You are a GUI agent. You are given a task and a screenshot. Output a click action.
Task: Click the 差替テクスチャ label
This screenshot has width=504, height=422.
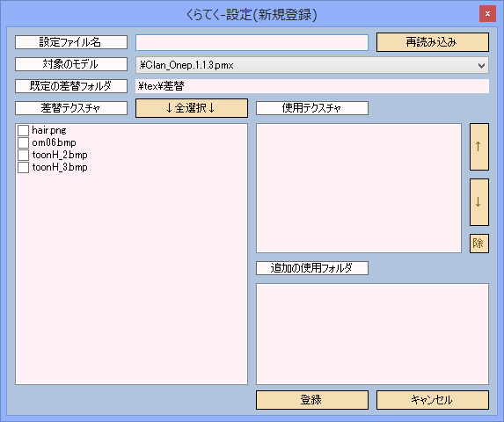pyautogui.click(x=71, y=108)
